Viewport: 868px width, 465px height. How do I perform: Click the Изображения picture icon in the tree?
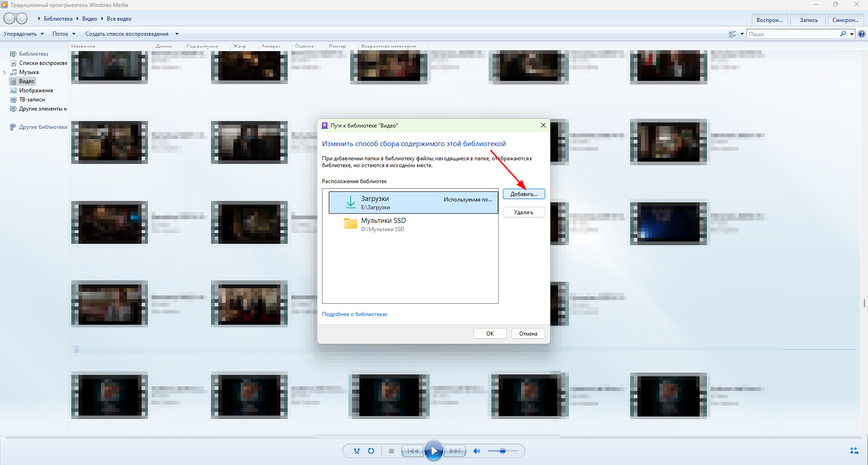click(13, 90)
